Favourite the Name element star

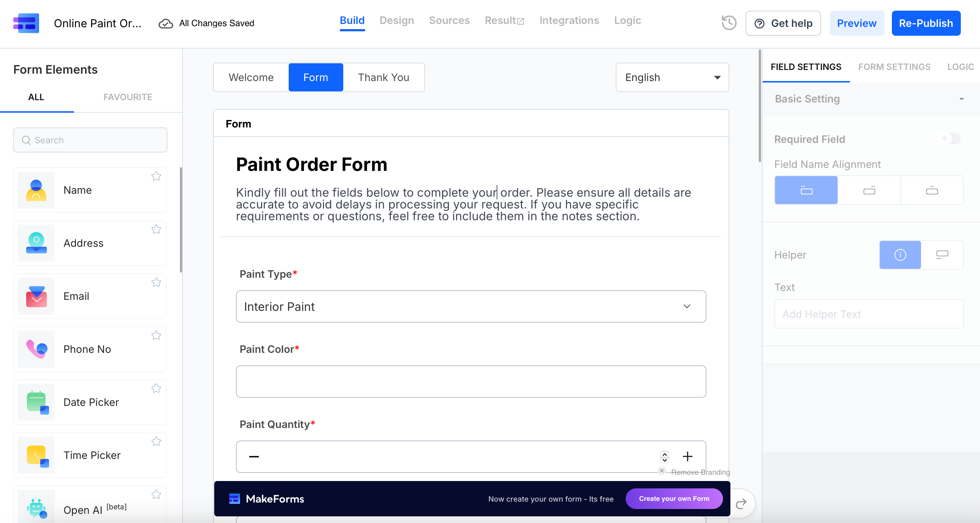[156, 176]
